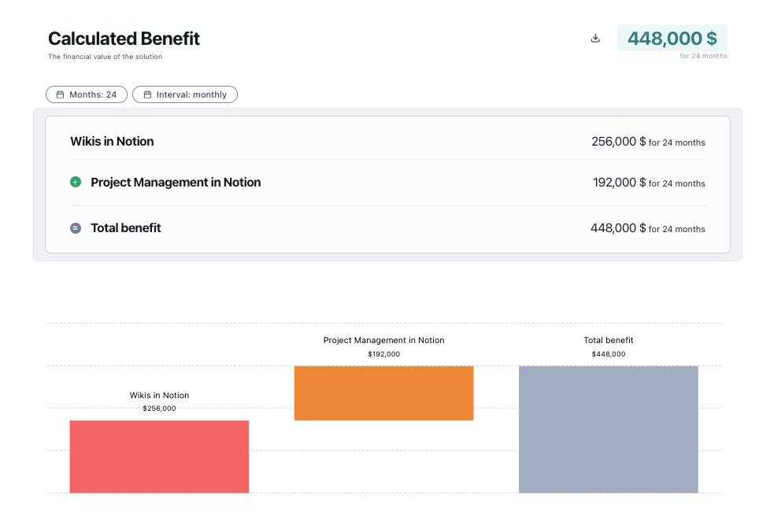The width and height of the screenshot is (770, 532).
Task: Click the download/export icon near the total value
Action: [x=595, y=38]
